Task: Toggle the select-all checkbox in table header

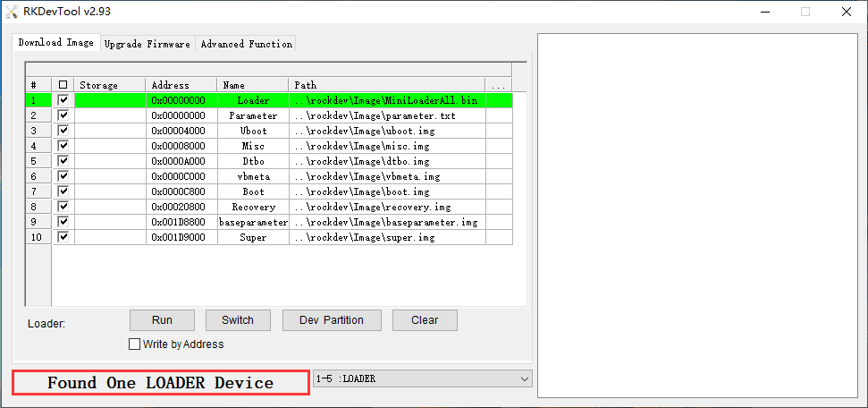Action: click(63, 85)
